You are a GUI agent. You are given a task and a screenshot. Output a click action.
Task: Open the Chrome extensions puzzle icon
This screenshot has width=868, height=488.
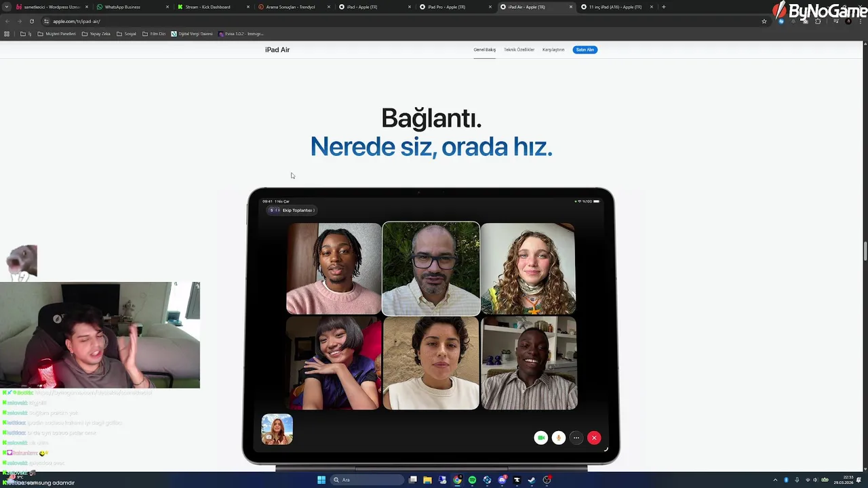point(818,21)
